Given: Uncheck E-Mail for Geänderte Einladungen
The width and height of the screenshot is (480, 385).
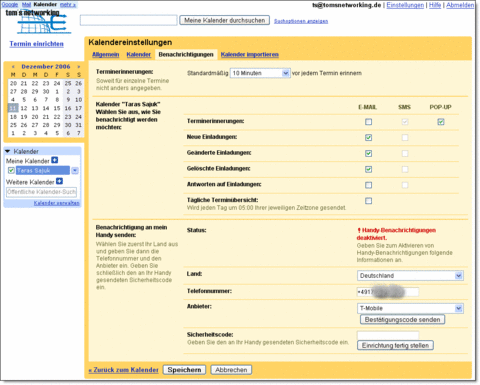Looking at the screenshot, I should 368,153.
